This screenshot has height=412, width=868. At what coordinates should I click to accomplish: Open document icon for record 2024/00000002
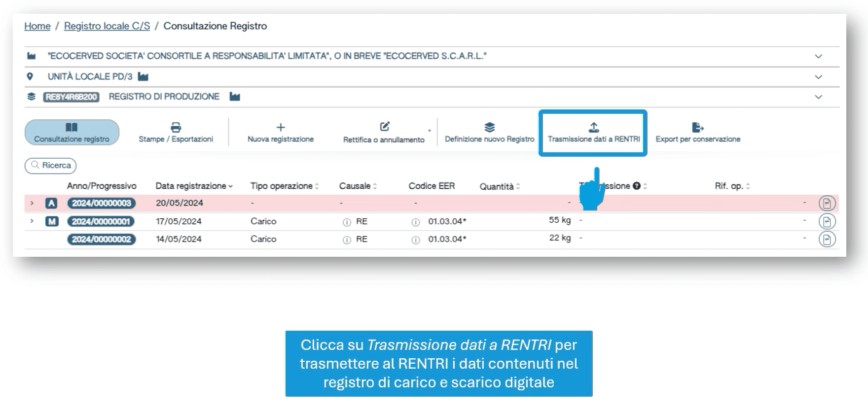point(827,240)
